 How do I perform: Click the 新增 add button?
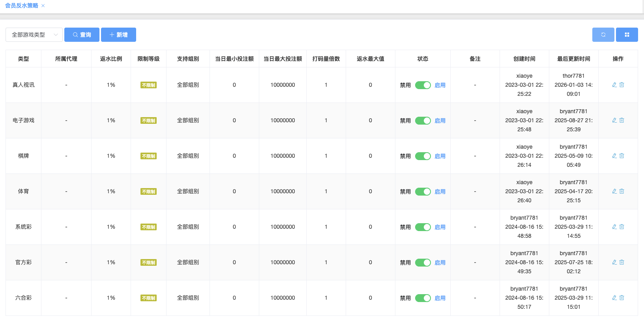click(x=118, y=35)
